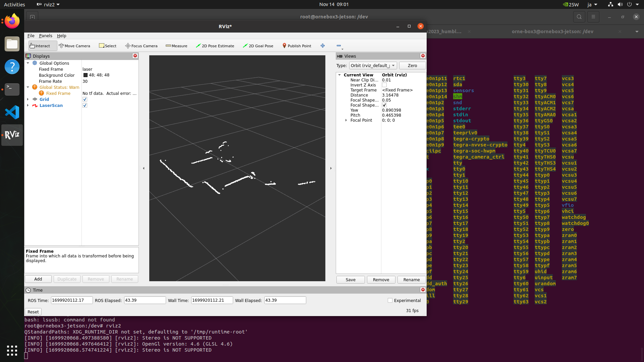Open the Panels menu
The width and height of the screenshot is (644, 362).
[46, 36]
